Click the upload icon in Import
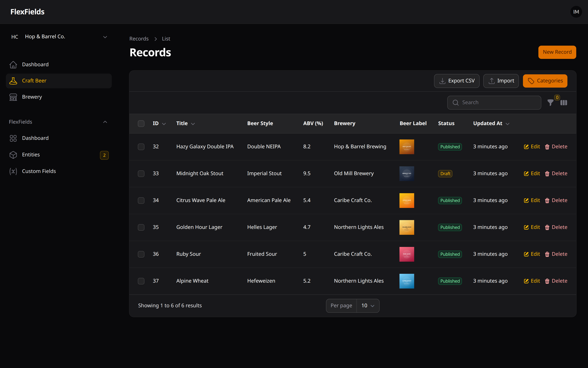Screen dimensions: 588x368 click(492, 81)
